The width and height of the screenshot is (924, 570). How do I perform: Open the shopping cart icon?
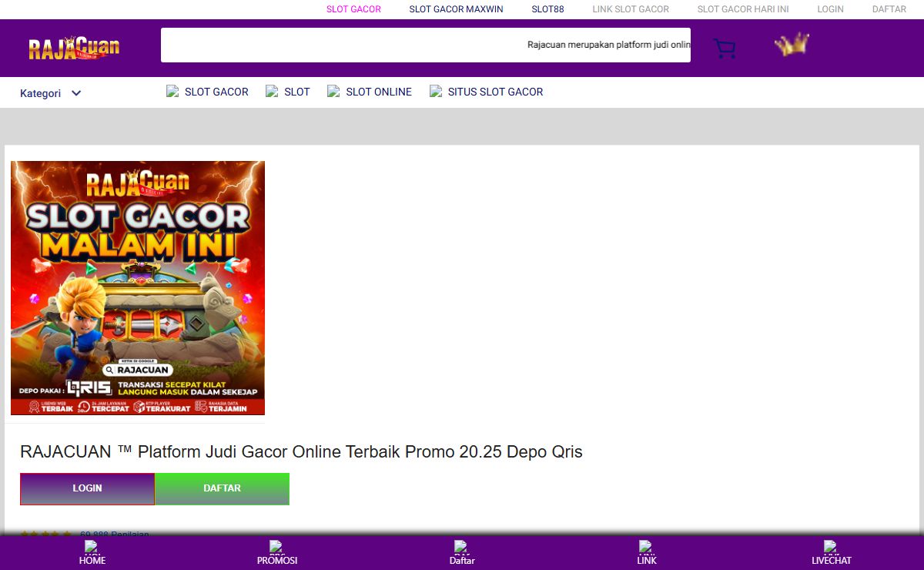[725, 49]
